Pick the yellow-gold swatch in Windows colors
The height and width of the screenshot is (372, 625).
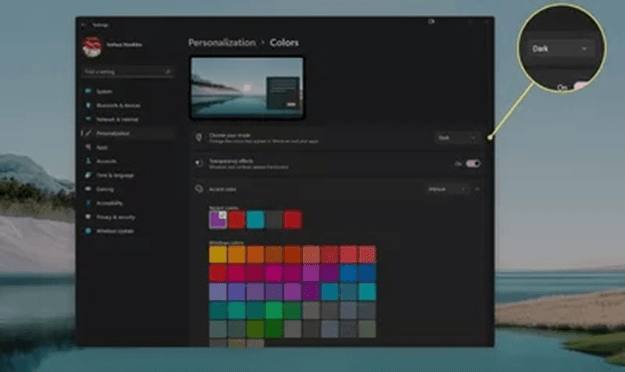tap(218, 254)
